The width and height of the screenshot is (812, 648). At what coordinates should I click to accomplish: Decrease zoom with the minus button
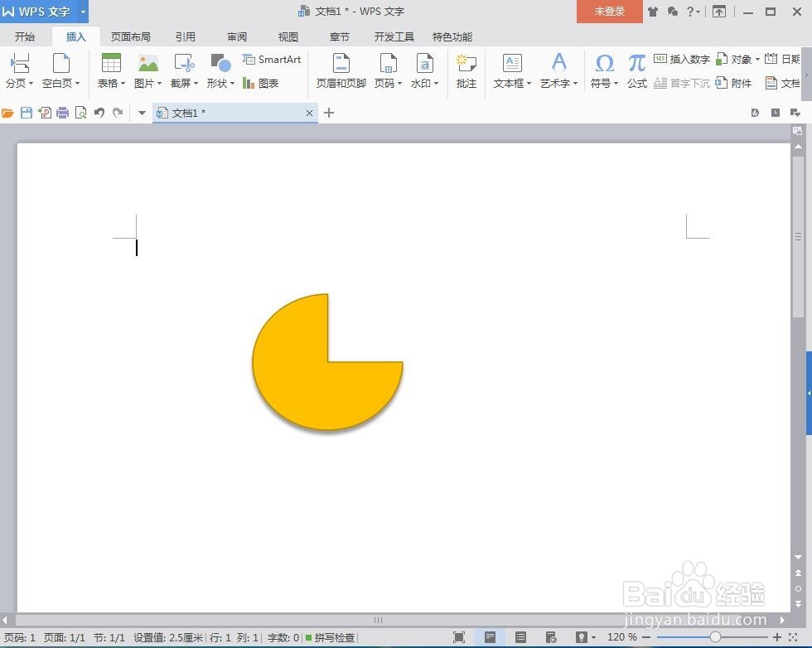(646, 637)
